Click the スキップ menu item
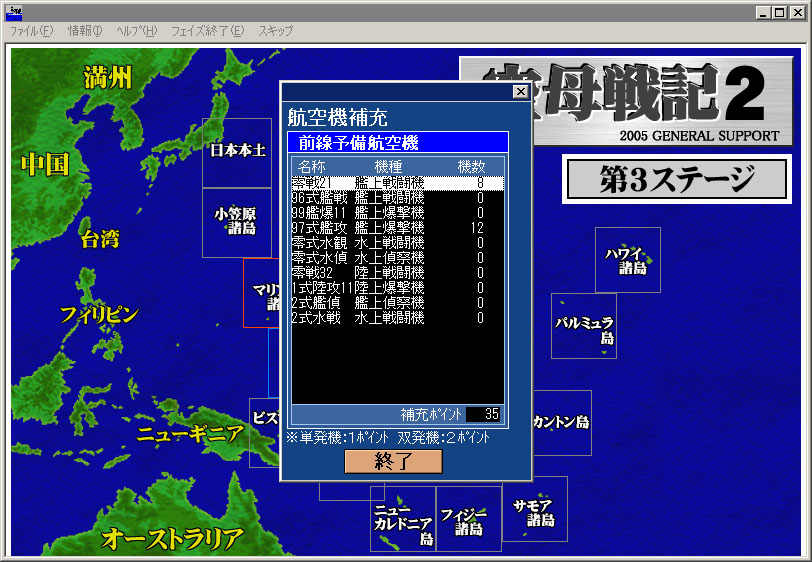The width and height of the screenshot is (812, 562). (276, 31)
